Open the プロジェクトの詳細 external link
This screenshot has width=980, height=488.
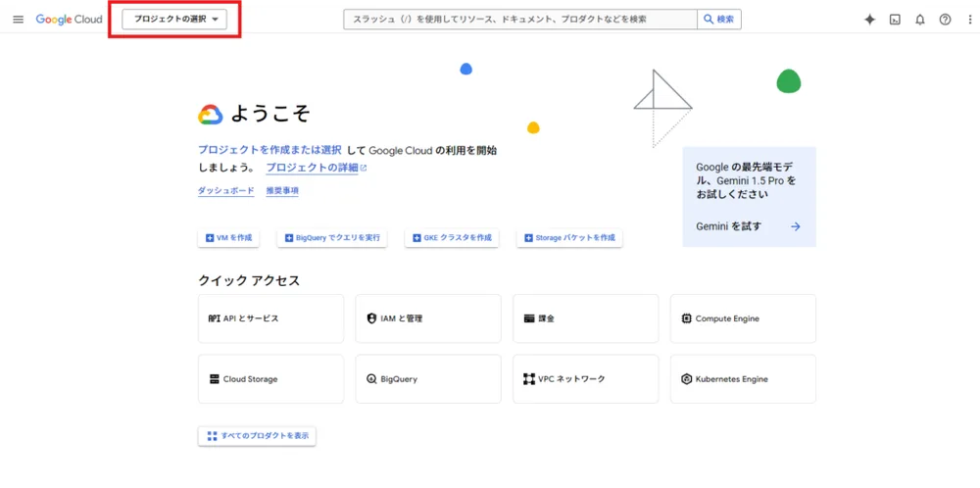click(317, 168)
